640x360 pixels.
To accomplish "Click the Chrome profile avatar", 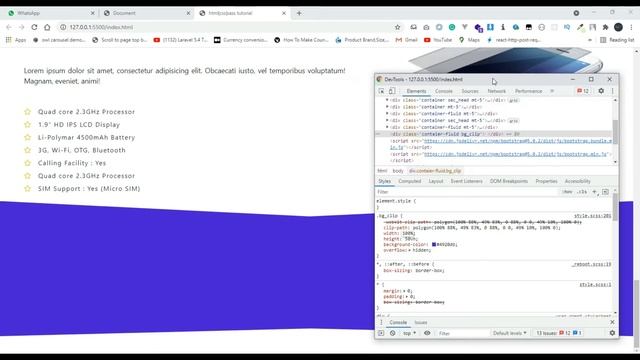I will [x=618, y=27].
